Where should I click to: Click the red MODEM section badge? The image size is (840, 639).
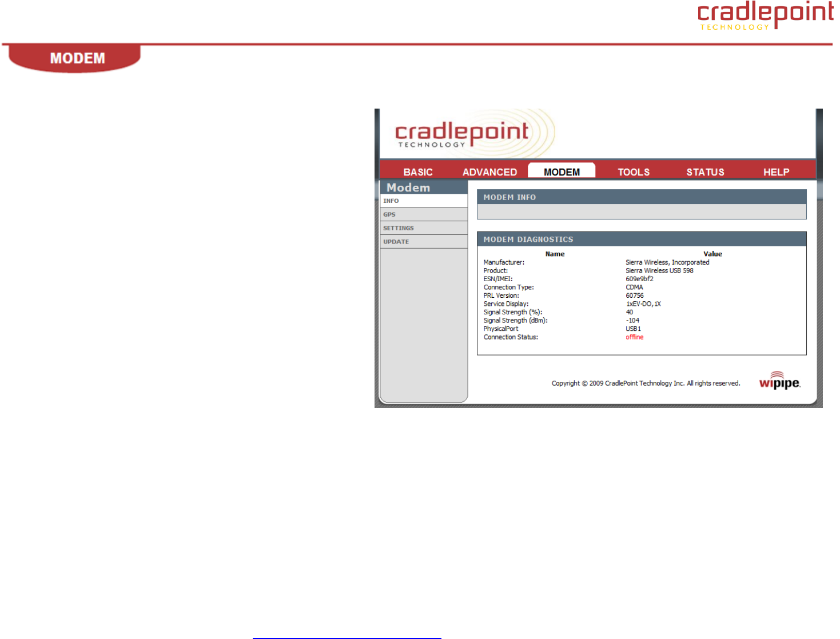click(x=75, y=58)
